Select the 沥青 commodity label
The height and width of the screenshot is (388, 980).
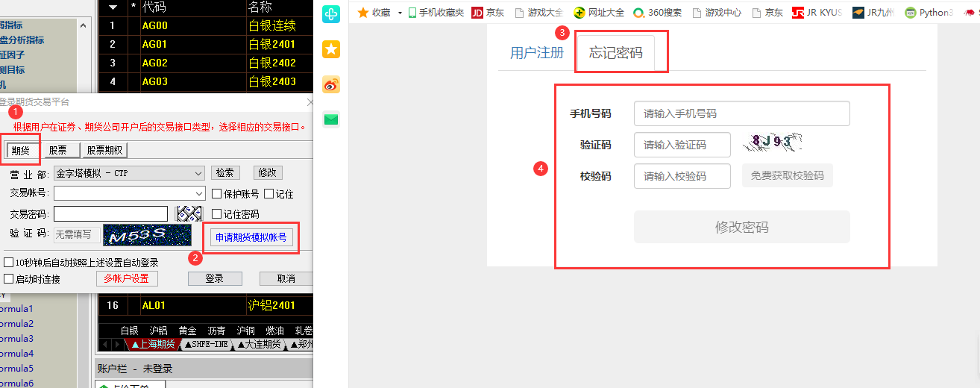click(216, 331)
